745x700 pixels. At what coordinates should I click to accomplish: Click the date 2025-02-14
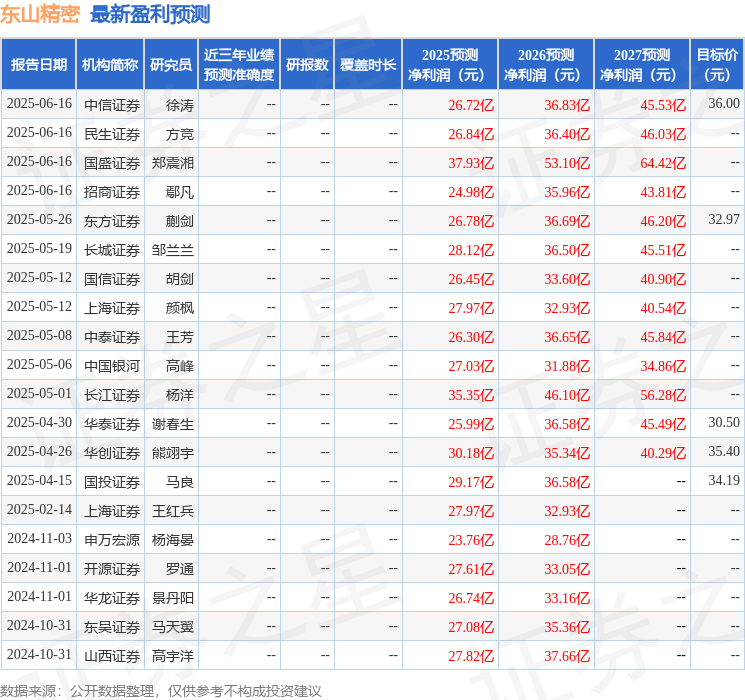(39, 509)
